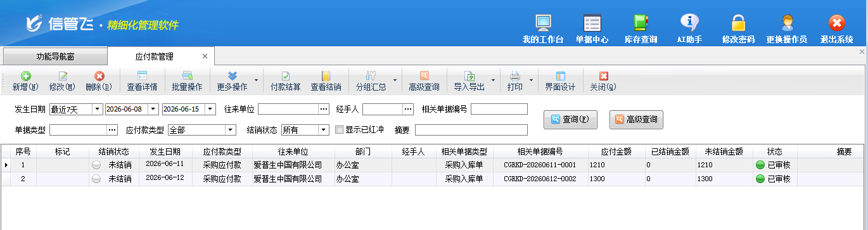Toggle 显示已红冲 checkbox
The height and width of the screenshot is (230, 868).
pyautogui.click(x=340, y=130)
